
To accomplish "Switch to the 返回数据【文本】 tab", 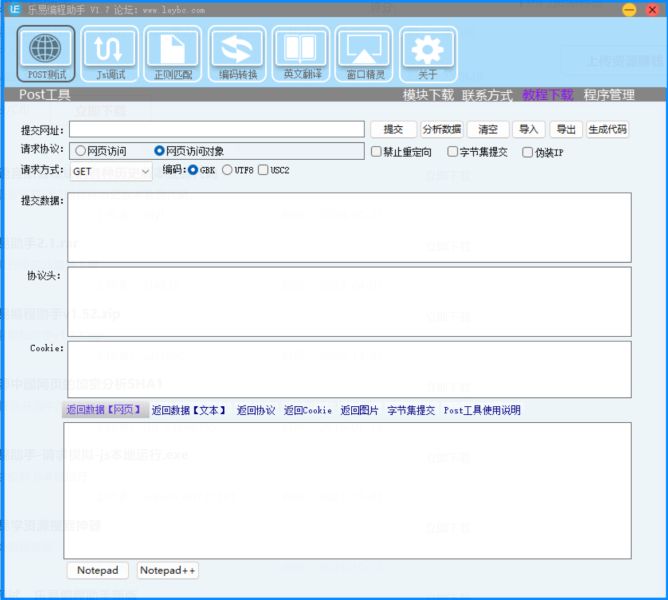I will 189,410.
